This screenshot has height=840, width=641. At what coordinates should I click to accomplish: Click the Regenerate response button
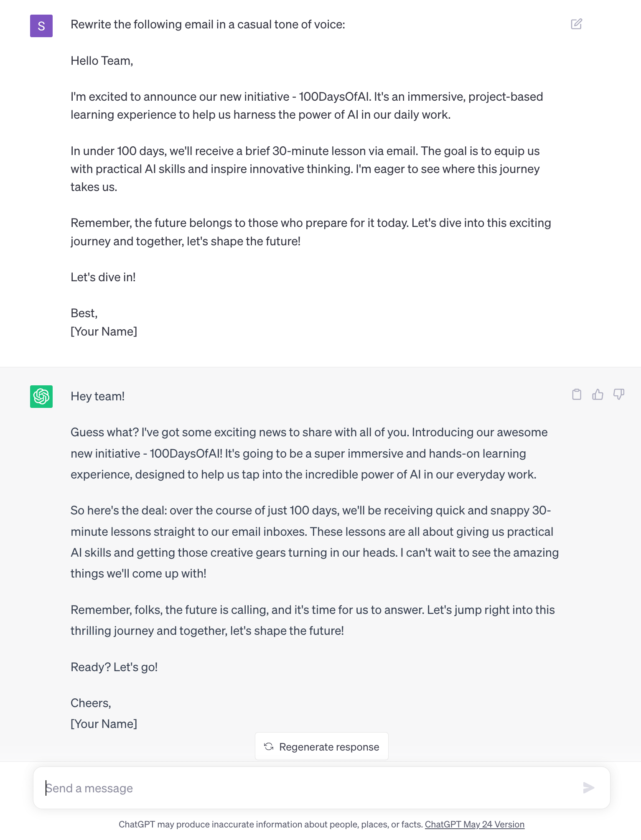(322, 746)
